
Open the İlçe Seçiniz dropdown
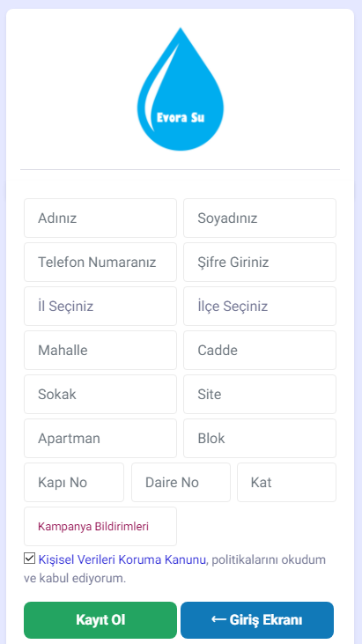pos(260,306)
